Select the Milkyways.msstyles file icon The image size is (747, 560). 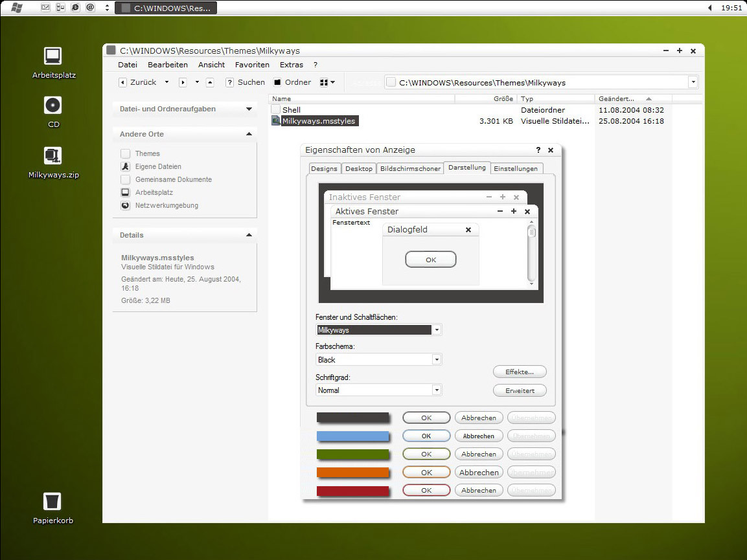point(276,121)
